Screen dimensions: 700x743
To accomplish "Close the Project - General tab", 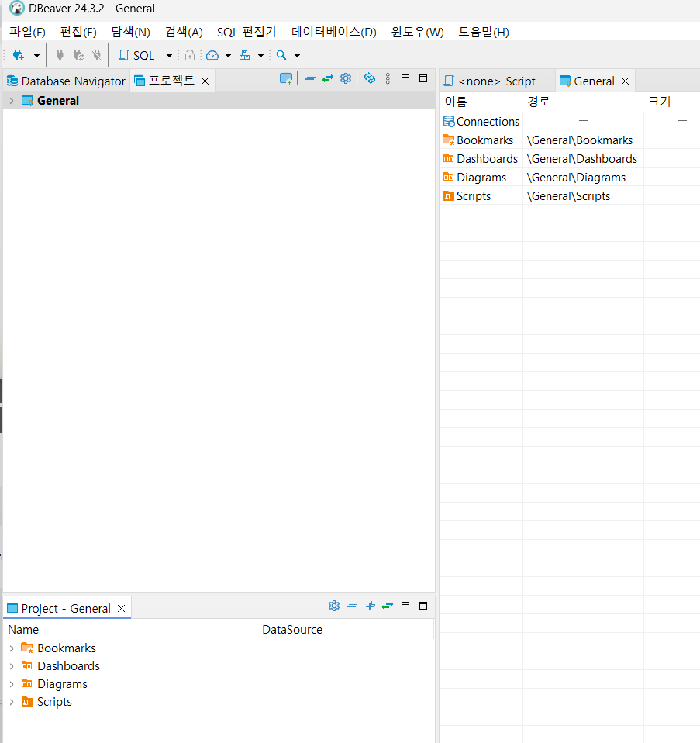I will point(121,608).
